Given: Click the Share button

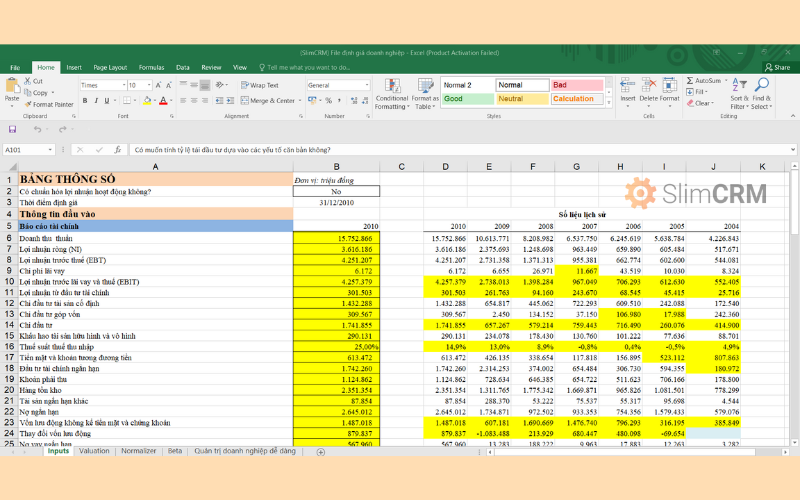Looking at the screenshot, I should coord(778,67).
